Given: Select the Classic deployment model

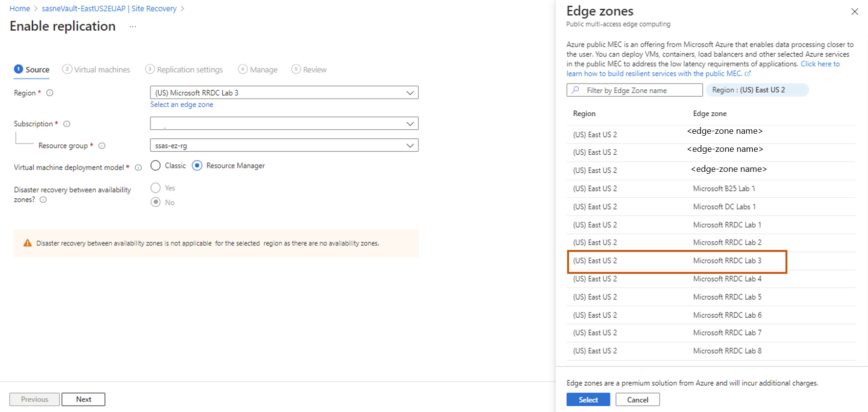Looking at the screenshot, I should [156, 165].
